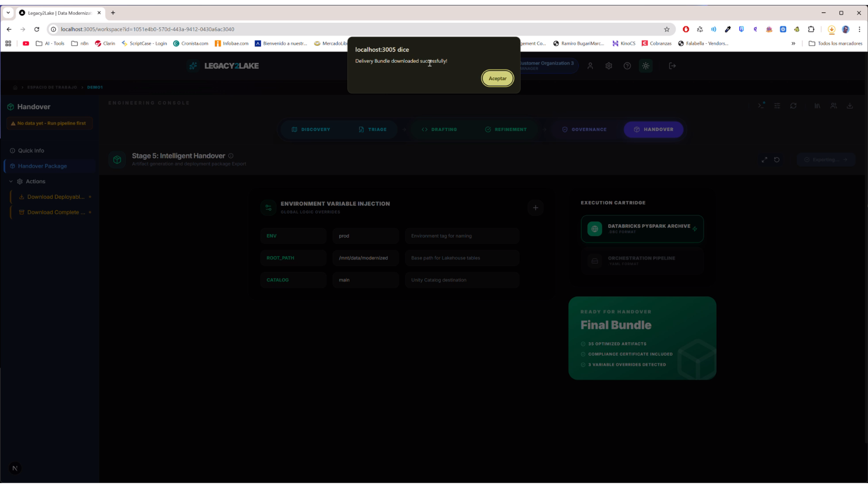Select the Databricks PySpark Archive cartridge

click(x=642, y=229)
